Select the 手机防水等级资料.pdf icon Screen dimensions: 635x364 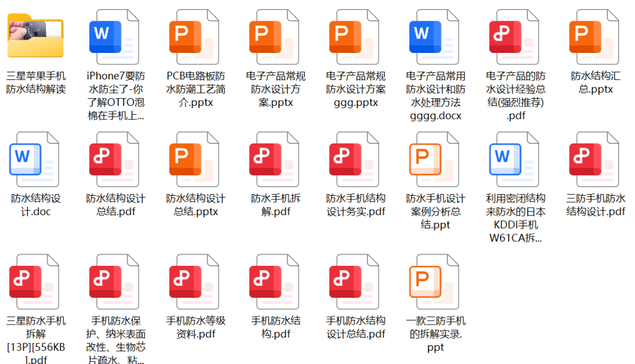195,280
